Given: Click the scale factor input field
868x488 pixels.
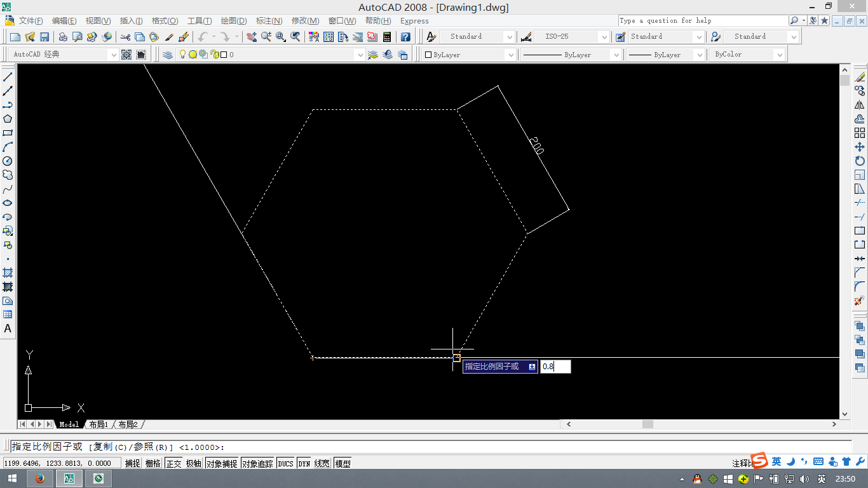Looking at the screenshot, I should pos(555,367).
